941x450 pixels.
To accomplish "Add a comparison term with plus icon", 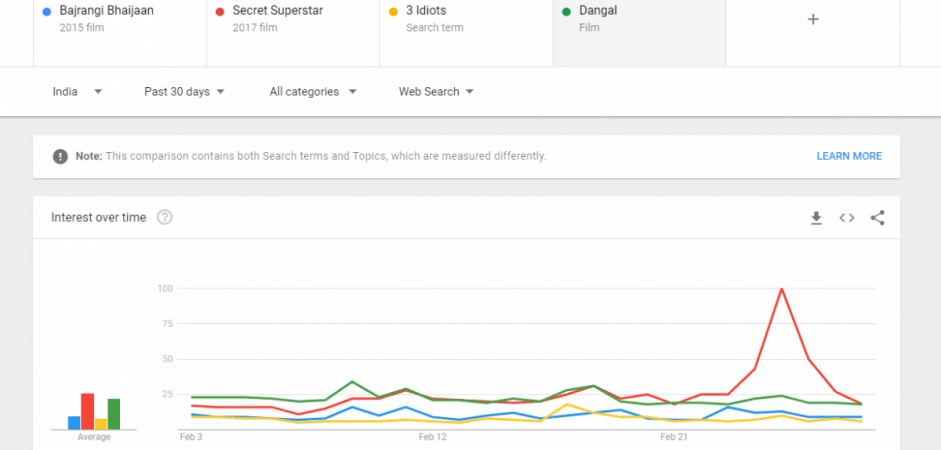I will tap(813, 19).
